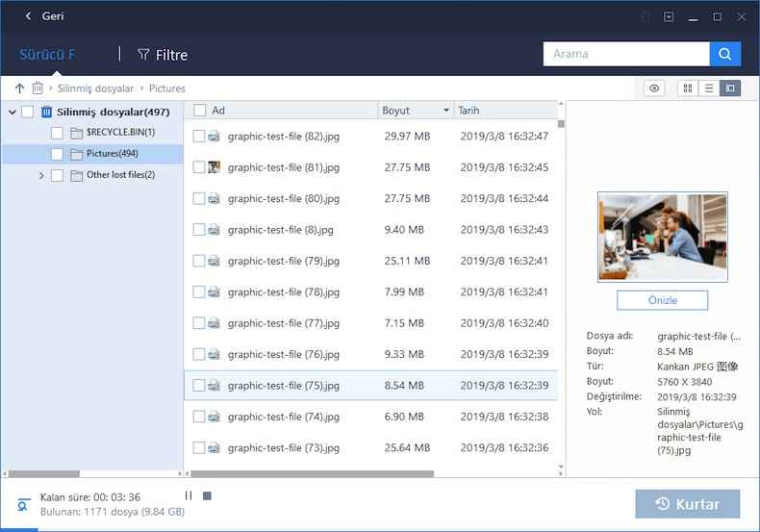Pause the ongoing scan

[189, 496]
